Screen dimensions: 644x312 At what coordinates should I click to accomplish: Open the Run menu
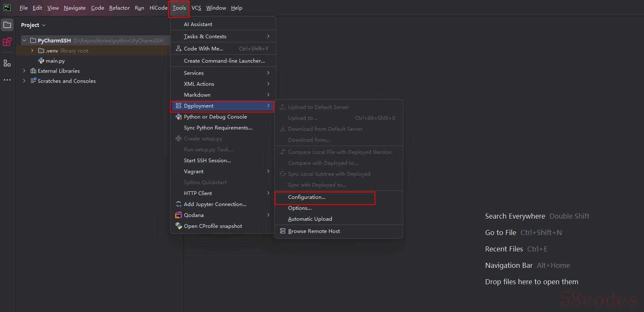tap(139, 8)
